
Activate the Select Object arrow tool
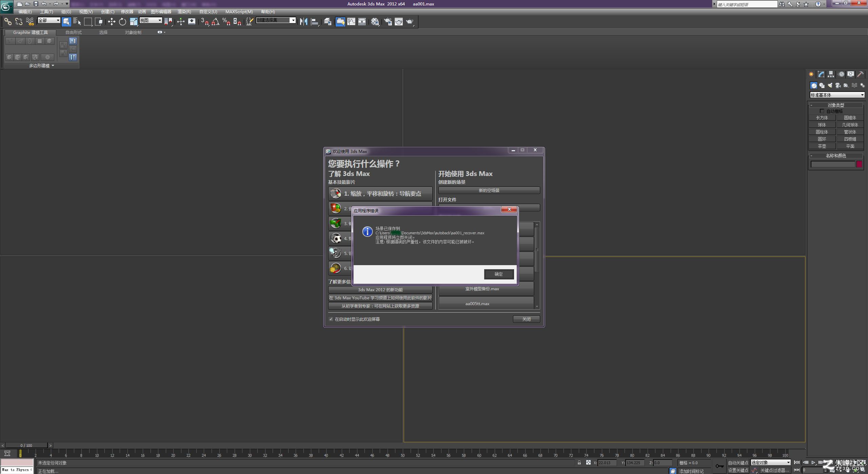coord(66,22)
